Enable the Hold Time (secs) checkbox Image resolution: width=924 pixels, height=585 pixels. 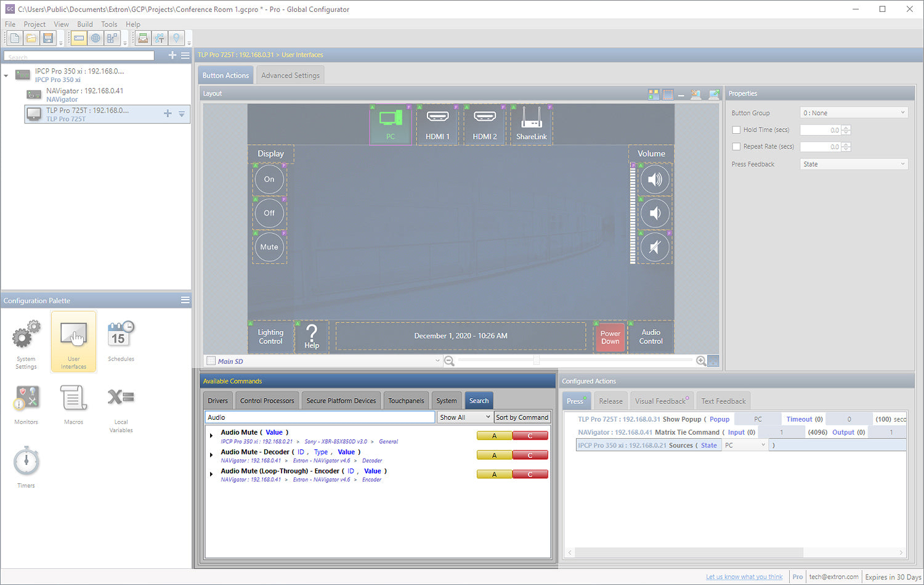[x=736, y=130]
